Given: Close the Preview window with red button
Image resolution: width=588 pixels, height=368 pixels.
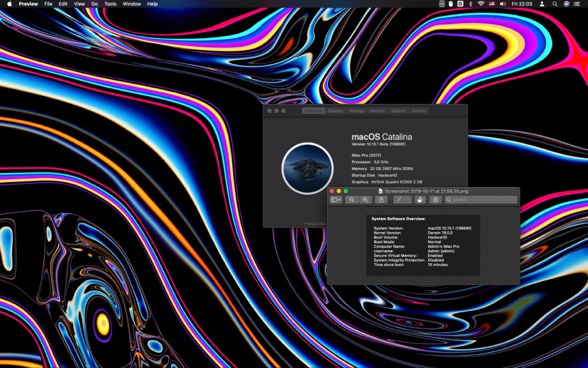Looking at the screenshot, I should (332, 191).
